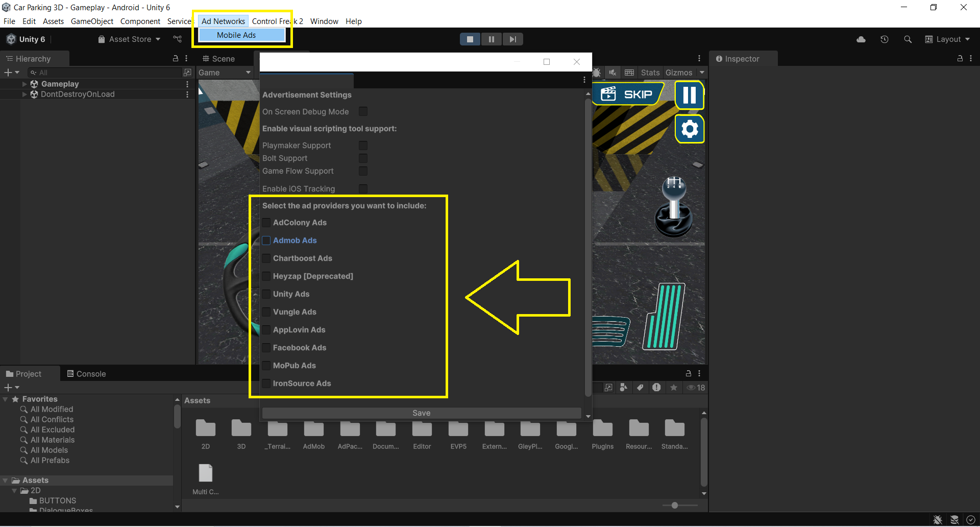Step one frame forward in playback controls

click(512, 39)
